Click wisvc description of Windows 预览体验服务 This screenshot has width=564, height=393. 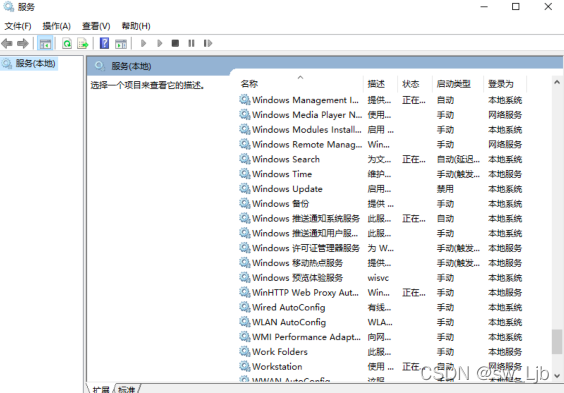pyautogui.click(x=378, y=278)
